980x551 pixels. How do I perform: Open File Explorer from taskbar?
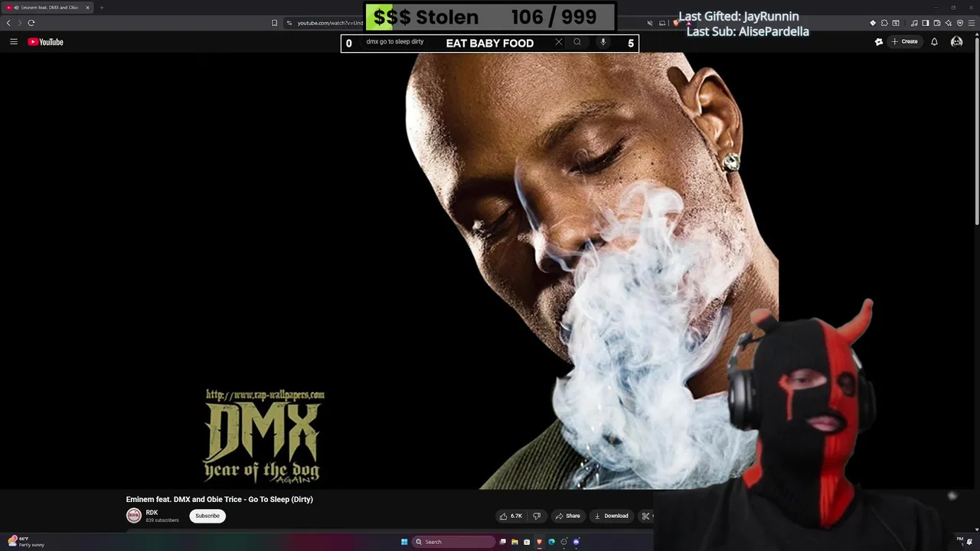point(514,542)
